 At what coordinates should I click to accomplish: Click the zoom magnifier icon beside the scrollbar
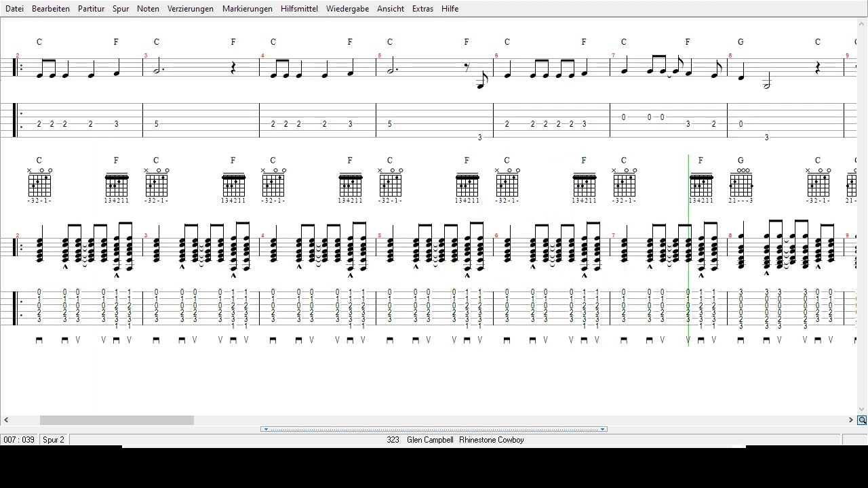point(862,420)
